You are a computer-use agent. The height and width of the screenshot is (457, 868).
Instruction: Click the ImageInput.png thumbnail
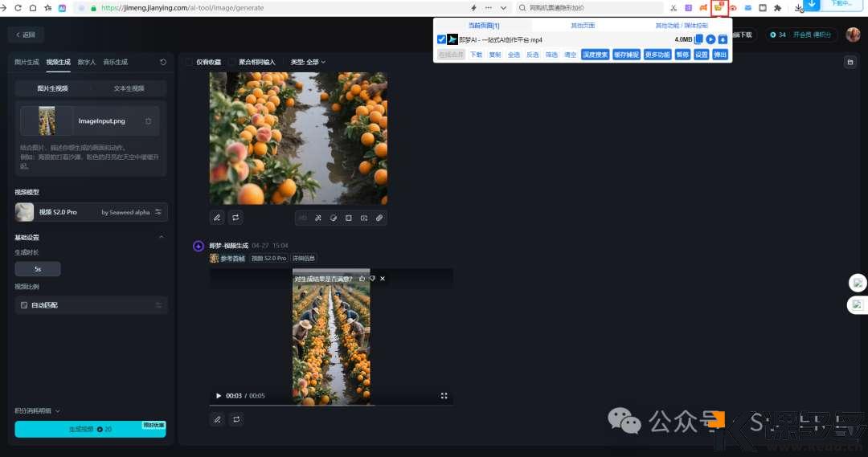47,120
